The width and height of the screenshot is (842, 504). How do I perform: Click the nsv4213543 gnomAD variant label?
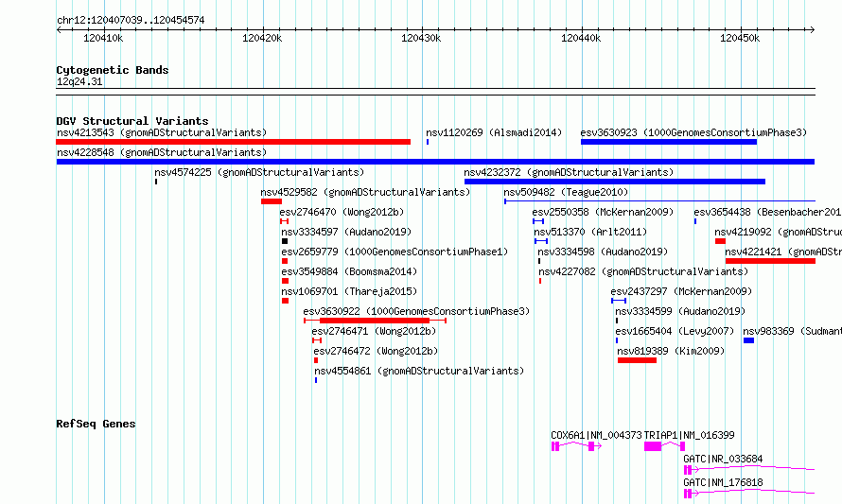[162, 132]
